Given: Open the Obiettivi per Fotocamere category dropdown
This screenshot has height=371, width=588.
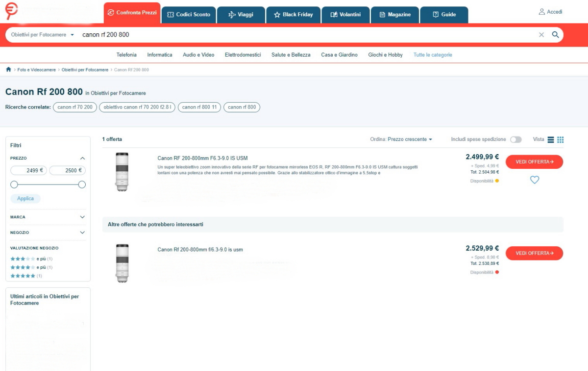Looking at the screenshot, I should coord(43,35).
